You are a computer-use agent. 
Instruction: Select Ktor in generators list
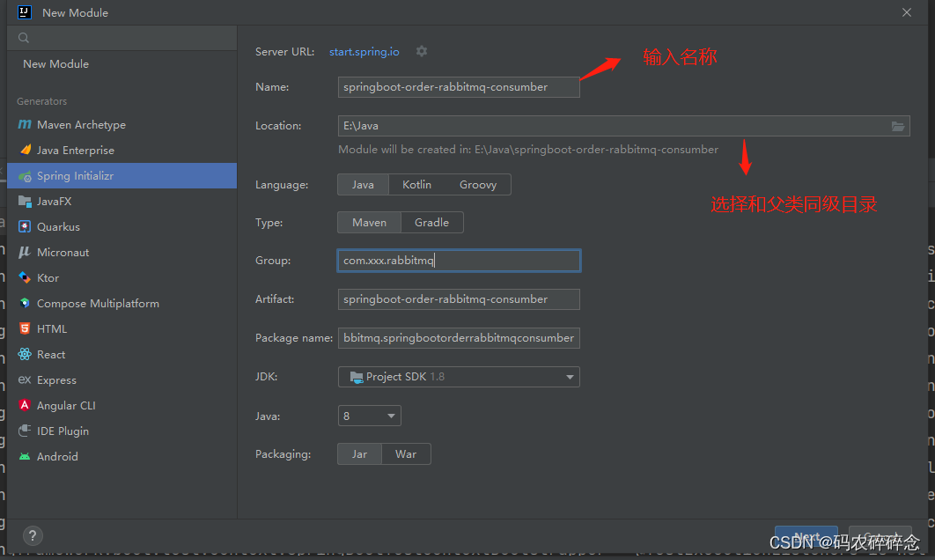coord(121,278)
